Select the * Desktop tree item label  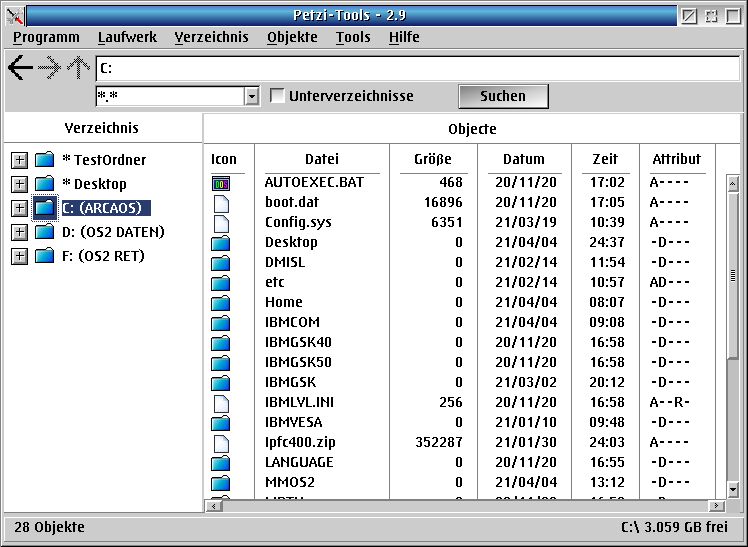click(94, 184)
